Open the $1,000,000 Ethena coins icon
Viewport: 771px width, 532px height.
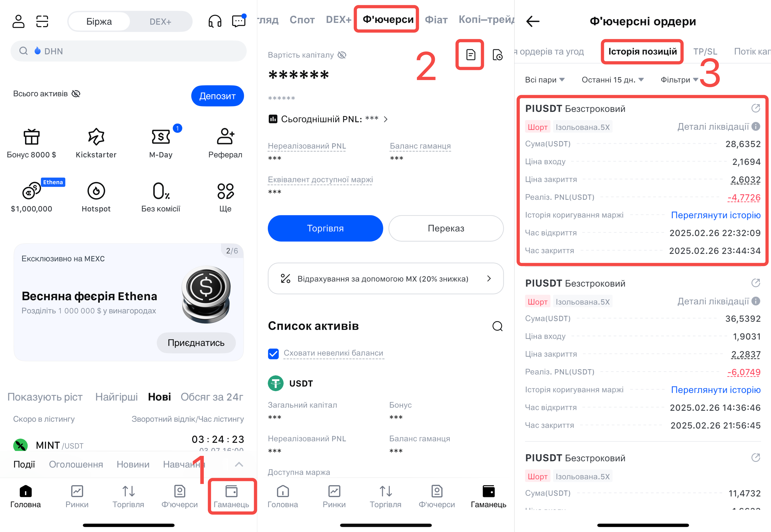pos(31,191)
